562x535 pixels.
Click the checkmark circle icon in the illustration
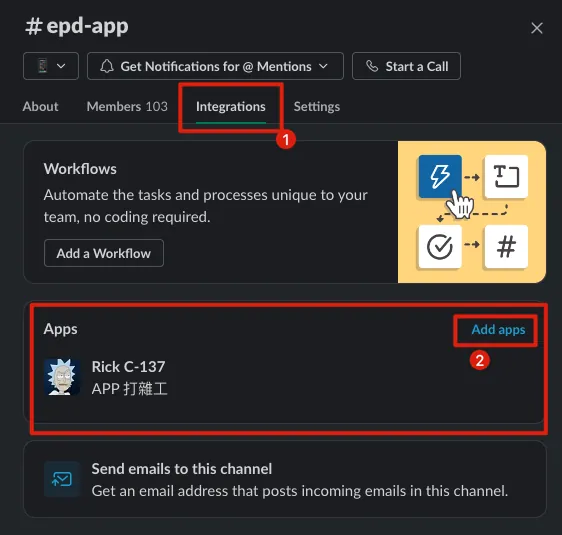(440, 247)
